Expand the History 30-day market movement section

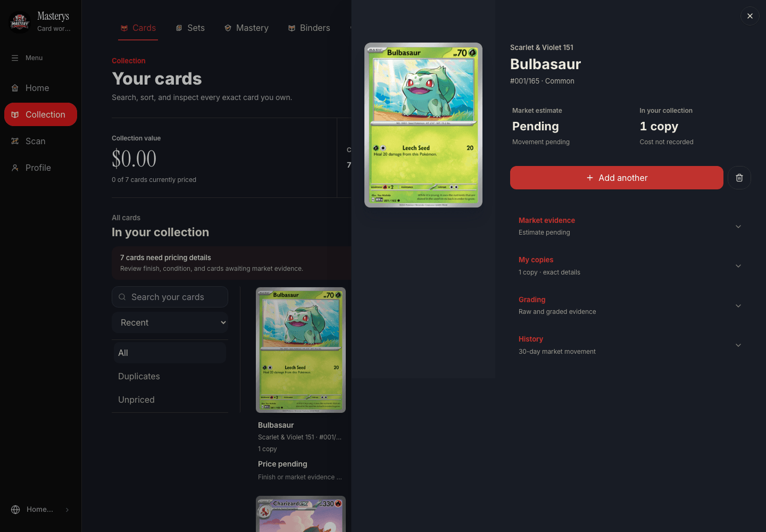[x=630, y=345]
